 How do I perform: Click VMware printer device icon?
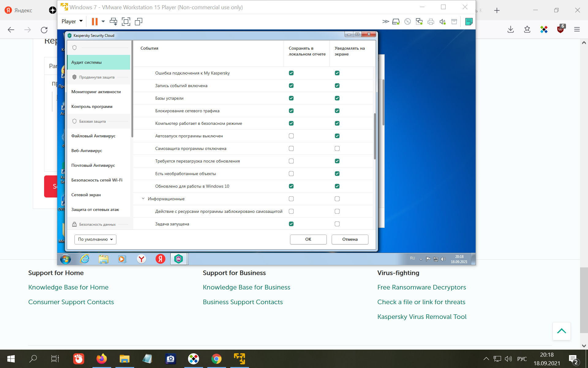click(x=431, y=21)
